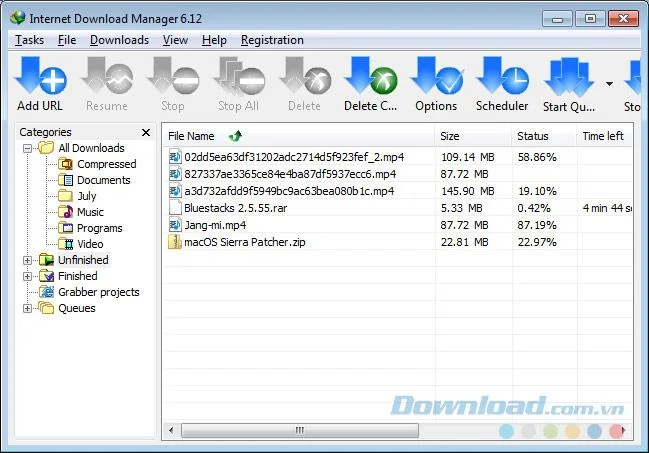
Task: Click the Start Queue toolbar icon
Action: coord(569,85)
